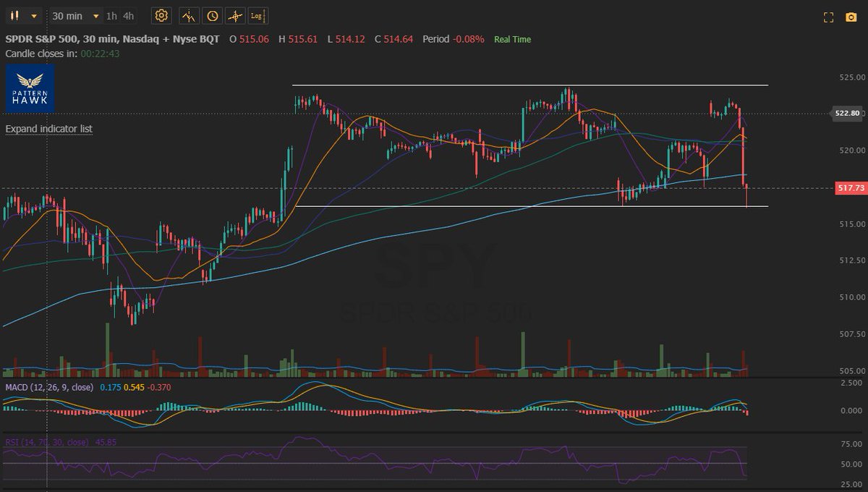The width and height of the screenshot is (868, 492).
Task: Select the crosshair drawing tool icon
Action: click(235, 16)
